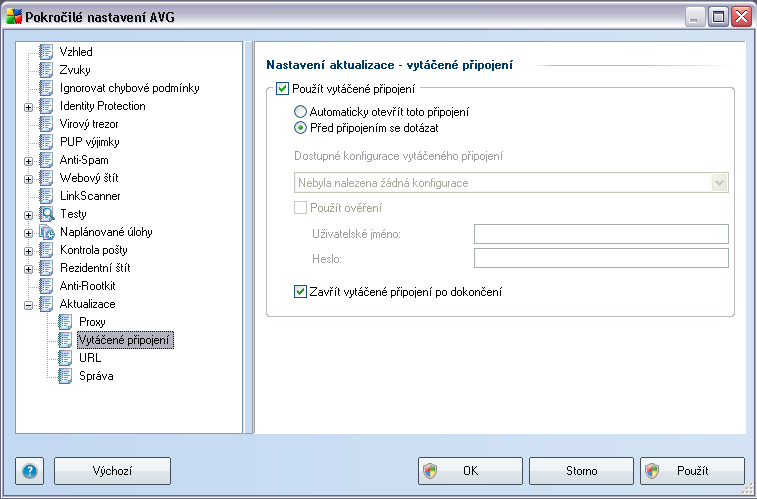
Task: Click the icon beside Ignorovat chybové podmínky
Action: pos(46,88)
